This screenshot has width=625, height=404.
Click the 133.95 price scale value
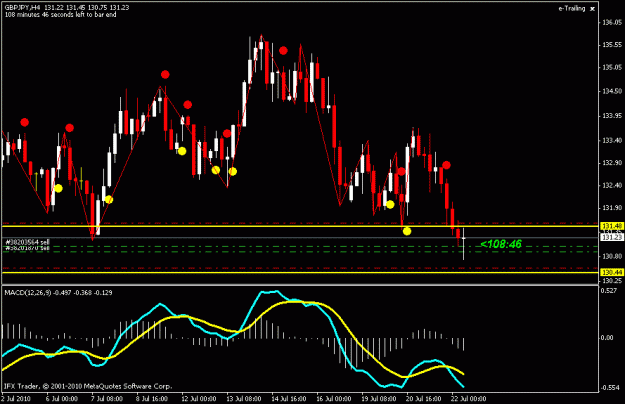[x=612, y=116]
